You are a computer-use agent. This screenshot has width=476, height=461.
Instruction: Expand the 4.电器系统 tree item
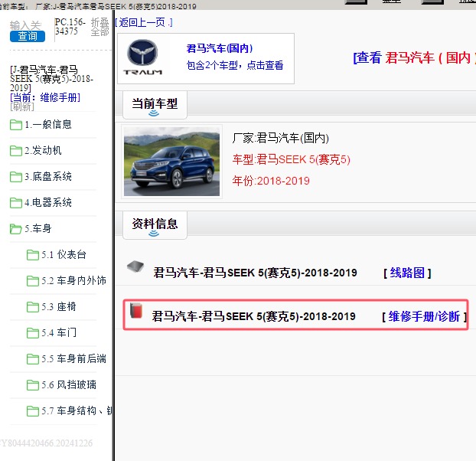(x=48, y=203)
